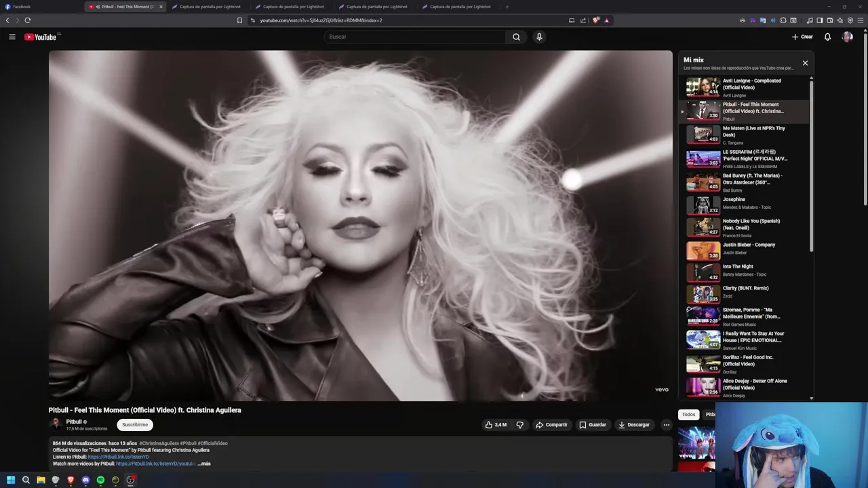868x488 pixels.
Task: Select the Todos filter chip
Action: click(688, 415)
